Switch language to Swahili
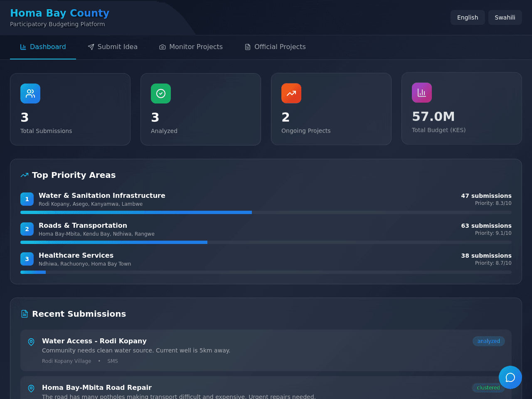 pos(505,17)
